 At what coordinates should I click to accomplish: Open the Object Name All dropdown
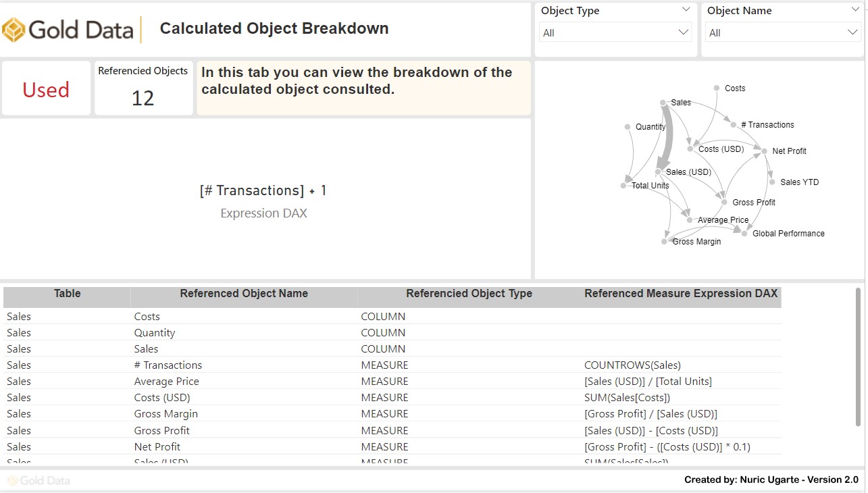[x=782, y=32]
